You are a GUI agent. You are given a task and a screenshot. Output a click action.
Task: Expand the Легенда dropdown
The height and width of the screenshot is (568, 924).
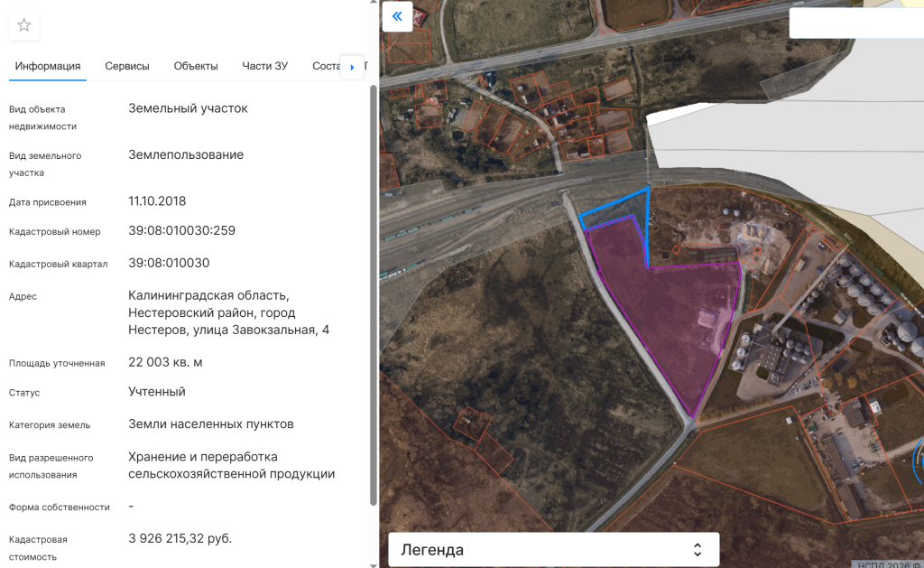pos(553,550)
